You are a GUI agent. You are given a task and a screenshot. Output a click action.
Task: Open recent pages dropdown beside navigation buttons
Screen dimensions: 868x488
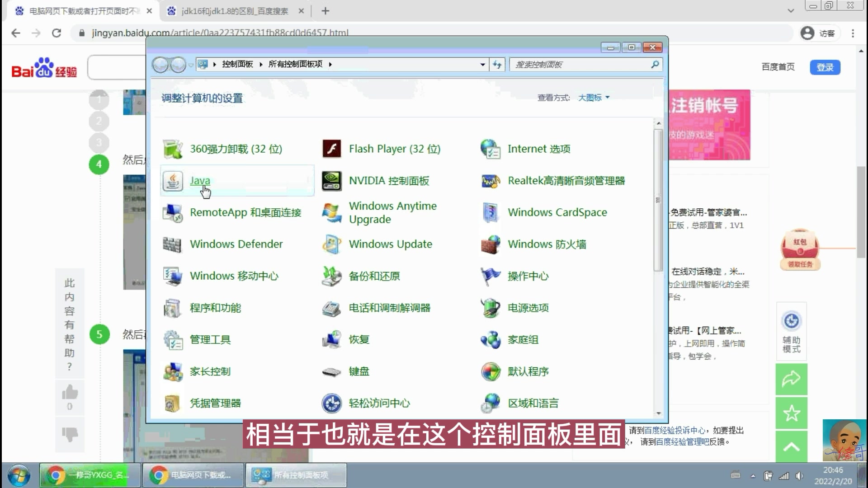pos(191,65)
